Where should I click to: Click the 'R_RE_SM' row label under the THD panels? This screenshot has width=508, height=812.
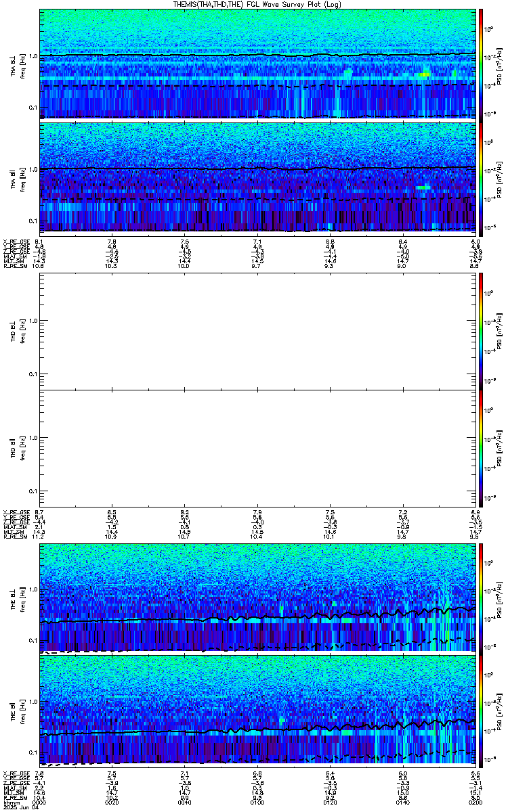click(14, 537)
